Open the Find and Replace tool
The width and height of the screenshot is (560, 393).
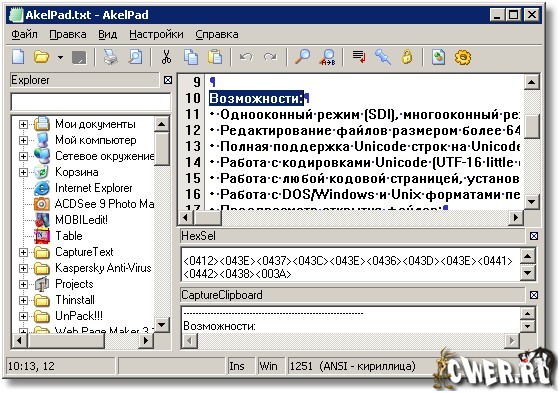[x=328, y=57]
